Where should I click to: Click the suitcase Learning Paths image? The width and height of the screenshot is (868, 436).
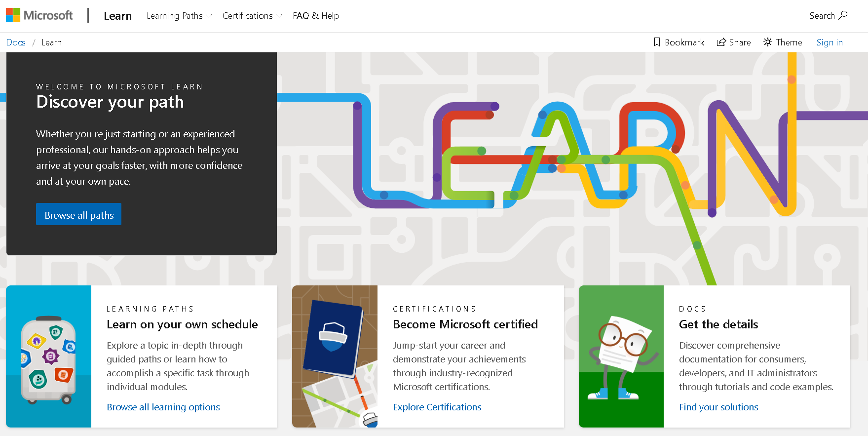48,356
